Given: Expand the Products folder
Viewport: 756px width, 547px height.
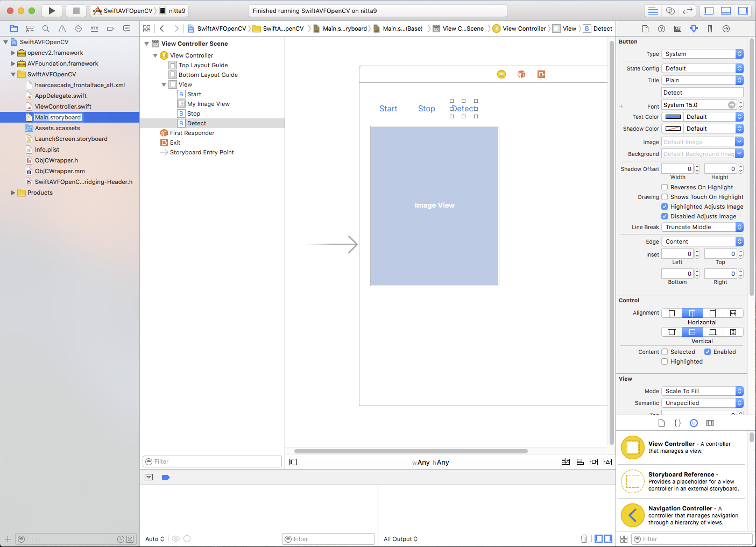Looking at the screenshot, I should point(13,193).
